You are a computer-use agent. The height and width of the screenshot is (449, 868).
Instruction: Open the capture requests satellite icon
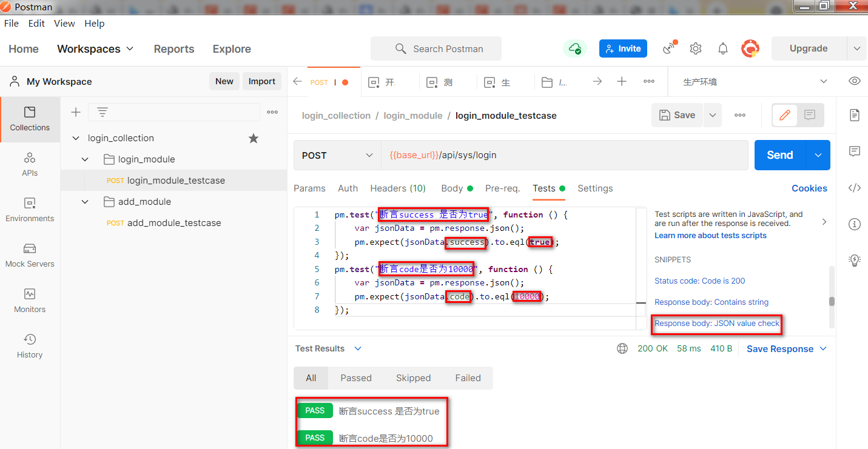(x=670, y=48)
